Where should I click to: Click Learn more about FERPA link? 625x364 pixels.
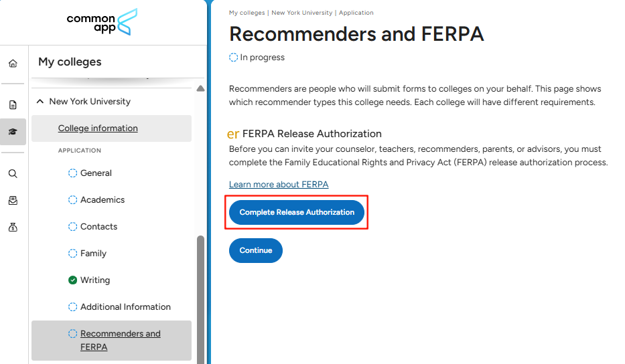coord(279,185)
